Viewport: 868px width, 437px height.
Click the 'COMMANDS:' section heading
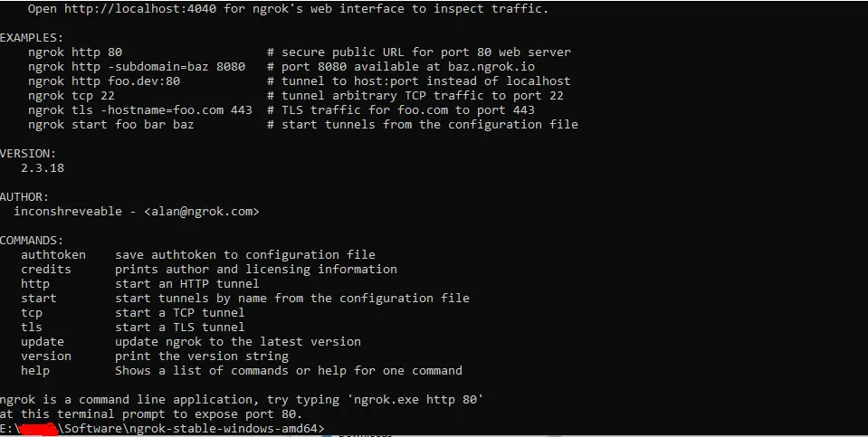32,241
